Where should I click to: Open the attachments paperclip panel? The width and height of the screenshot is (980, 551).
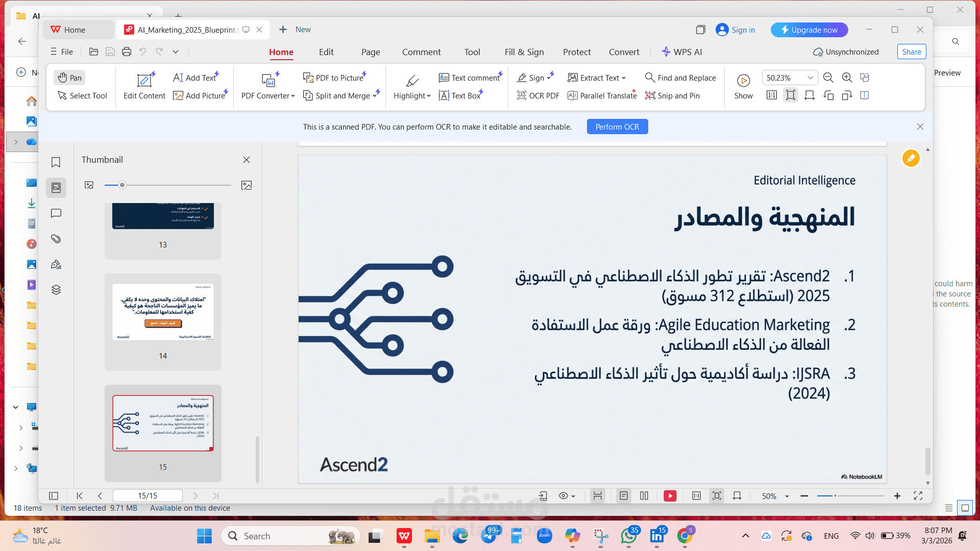point(56,239)
